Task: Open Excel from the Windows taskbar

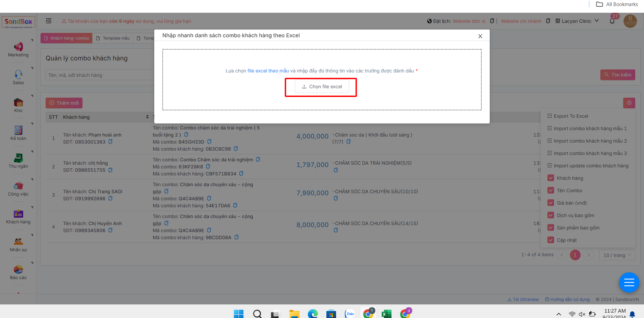Action: point(386,314)
